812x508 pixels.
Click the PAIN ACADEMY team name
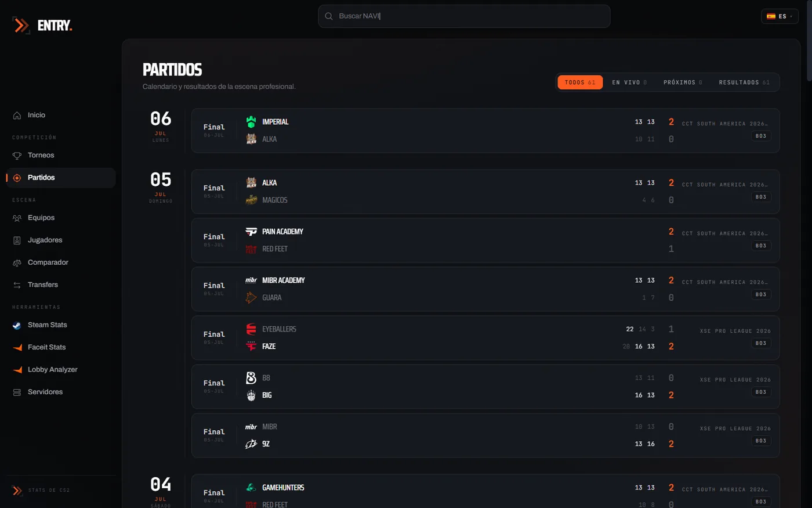(x=282, y=232)
